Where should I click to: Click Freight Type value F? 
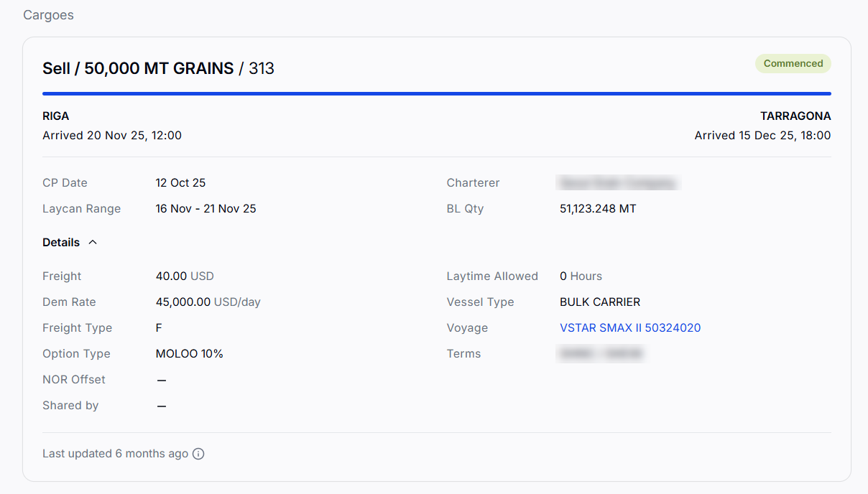[x=159, y=328]
